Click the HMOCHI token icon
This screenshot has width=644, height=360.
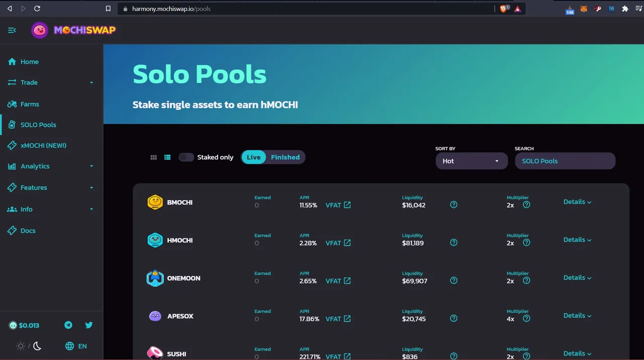pos(155,240)
